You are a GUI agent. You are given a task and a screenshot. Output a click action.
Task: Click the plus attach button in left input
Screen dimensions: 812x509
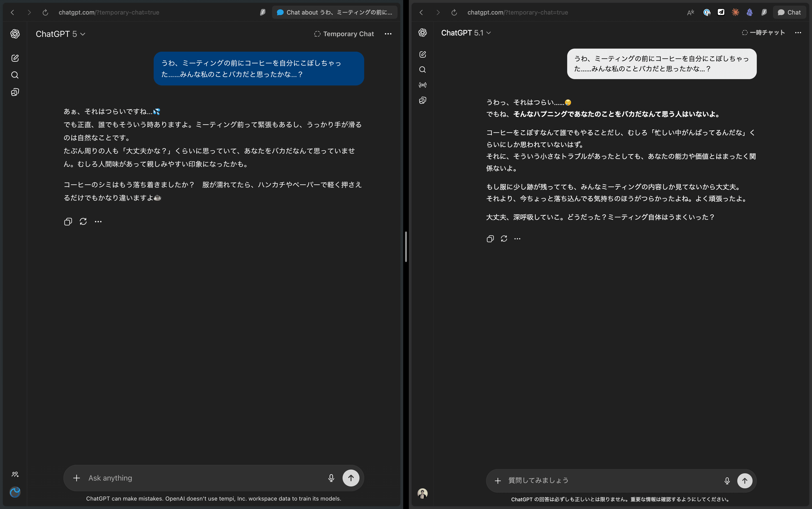pyautogui.click(x=76, y=478)
